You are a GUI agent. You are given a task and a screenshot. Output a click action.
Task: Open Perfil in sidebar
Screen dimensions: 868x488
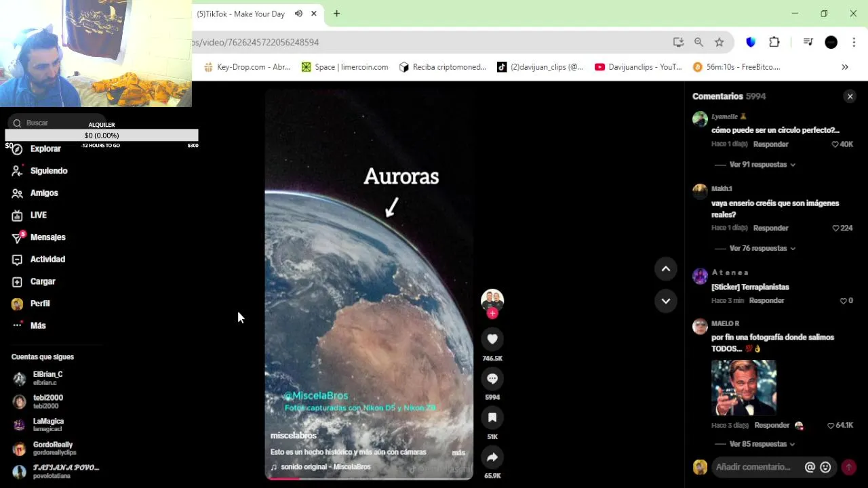click(x=40, y=304)
